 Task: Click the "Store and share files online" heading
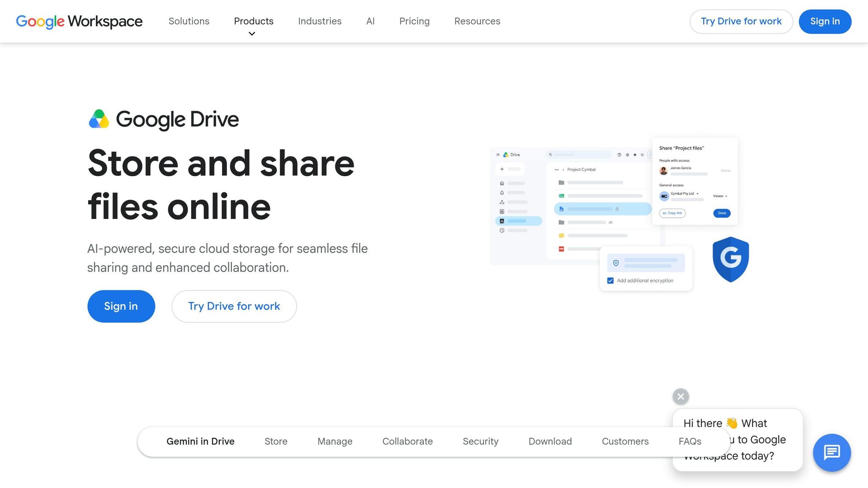[221, 185]
